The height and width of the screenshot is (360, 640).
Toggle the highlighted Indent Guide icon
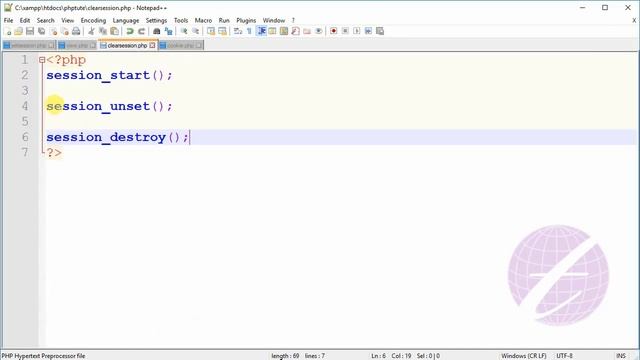(x=261, y=31)
